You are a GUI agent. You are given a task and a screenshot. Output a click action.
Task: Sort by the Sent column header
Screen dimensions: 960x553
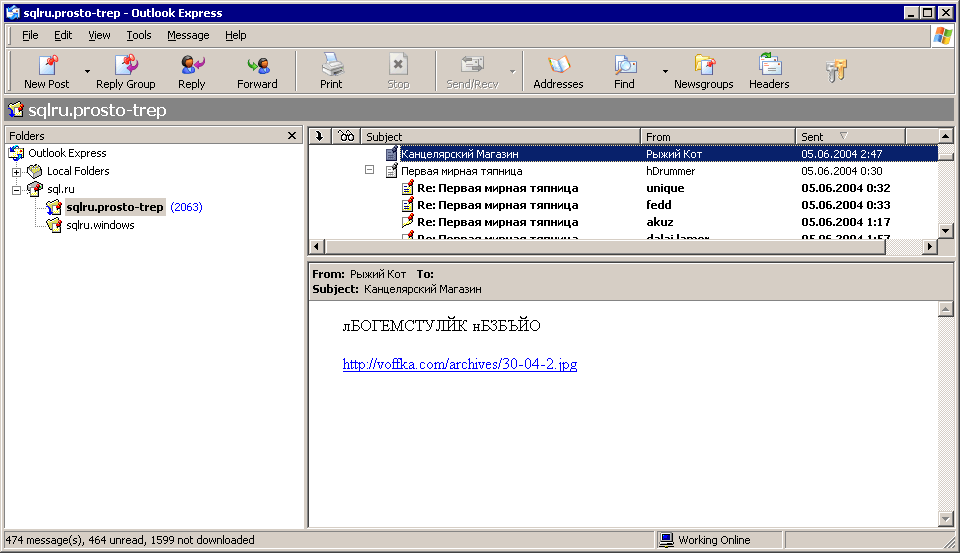(850, 136)
